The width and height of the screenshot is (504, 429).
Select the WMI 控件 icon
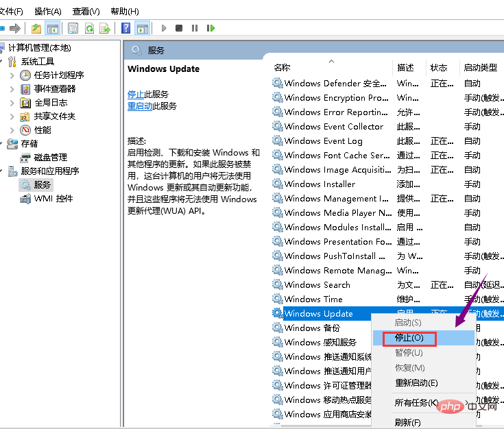[x=25, y=199]
